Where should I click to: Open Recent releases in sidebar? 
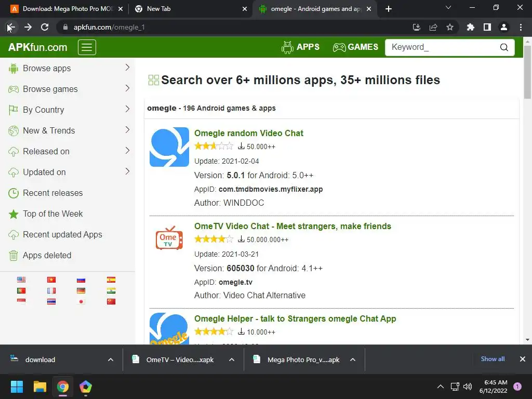click(x=52, y=193)
